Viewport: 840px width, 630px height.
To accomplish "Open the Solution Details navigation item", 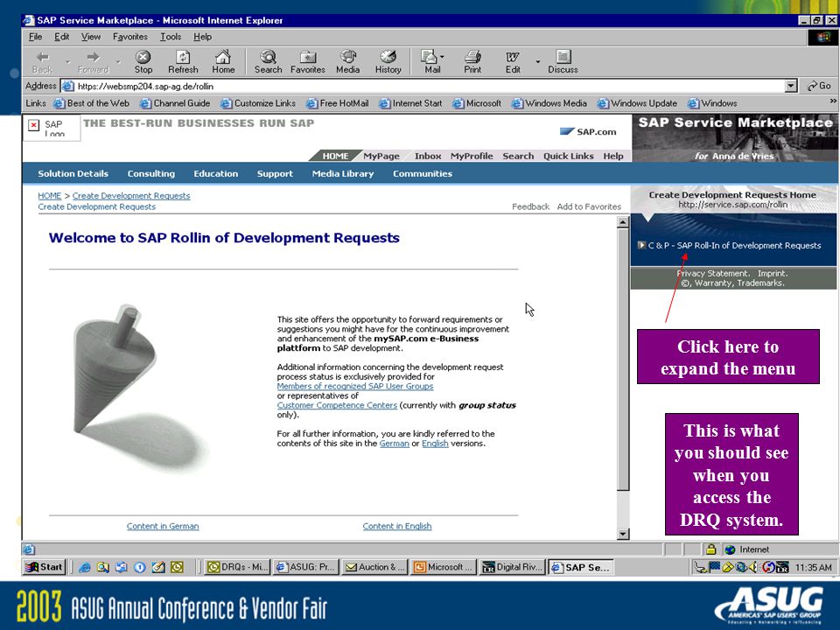I will coord(73,173).
